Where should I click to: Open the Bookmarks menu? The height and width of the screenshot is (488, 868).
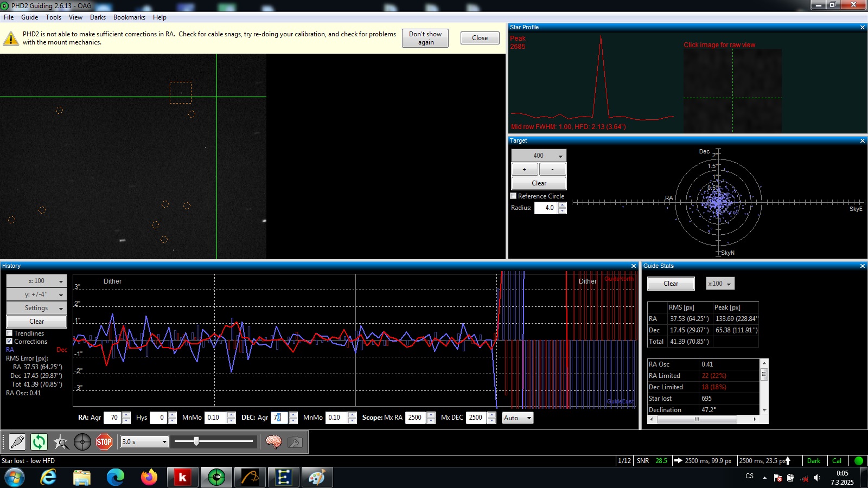pyautogui.click(x=129, y=17)
